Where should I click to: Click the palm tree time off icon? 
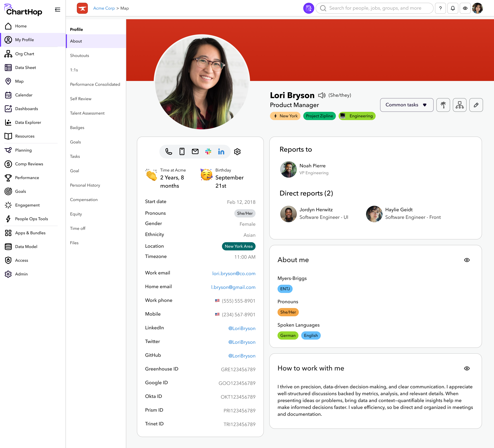[443, 105]
